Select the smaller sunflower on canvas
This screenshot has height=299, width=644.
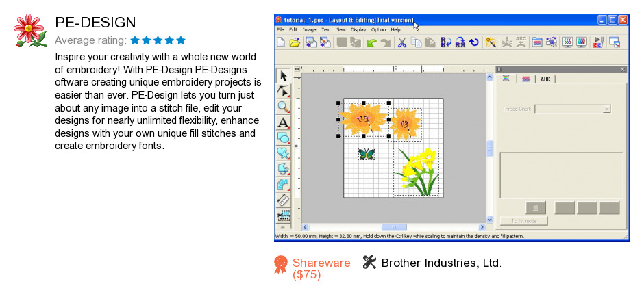[405, 125]
